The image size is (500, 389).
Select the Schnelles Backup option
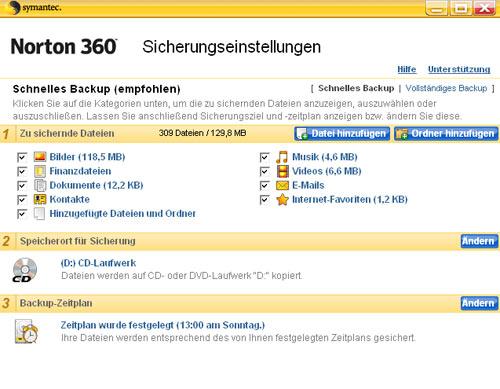point(356,88)
